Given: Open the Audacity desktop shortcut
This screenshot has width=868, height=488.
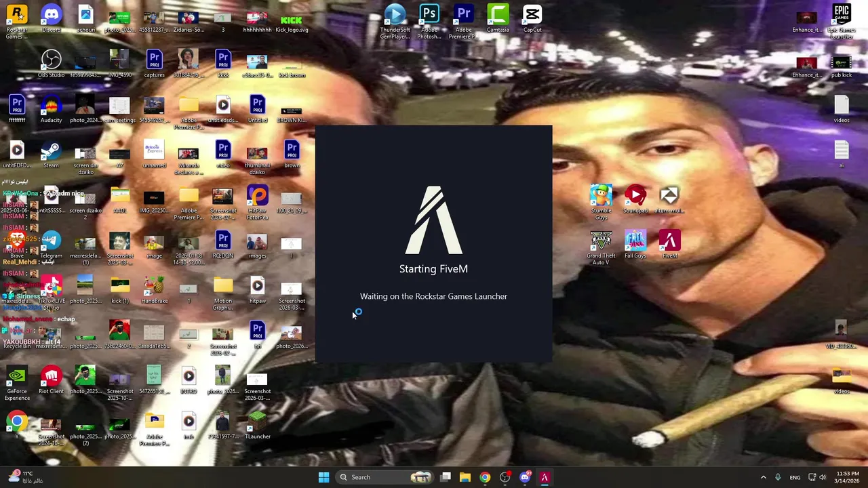Looking at the screenshot, I should 51,110.
